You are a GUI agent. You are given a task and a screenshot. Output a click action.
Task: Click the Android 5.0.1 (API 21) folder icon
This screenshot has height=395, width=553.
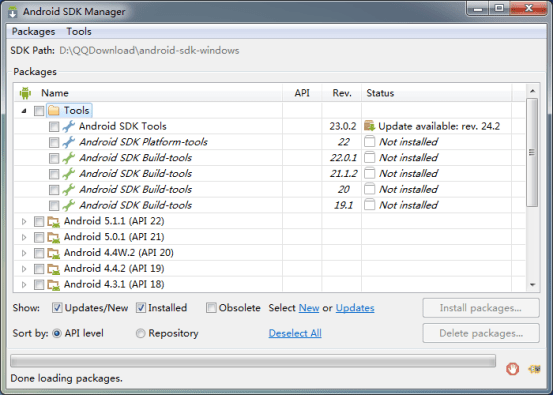coord(54,237)
